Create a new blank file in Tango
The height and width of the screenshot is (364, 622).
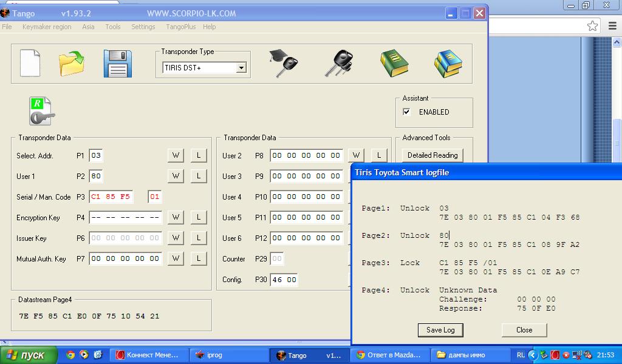pyautogui.click(x=30, y=63)
